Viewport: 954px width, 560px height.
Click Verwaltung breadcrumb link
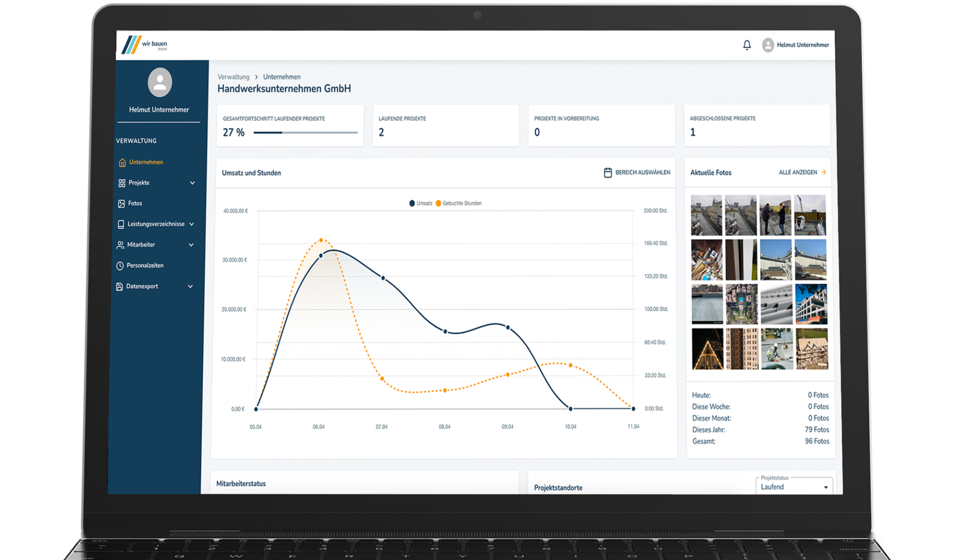(234, 77)
